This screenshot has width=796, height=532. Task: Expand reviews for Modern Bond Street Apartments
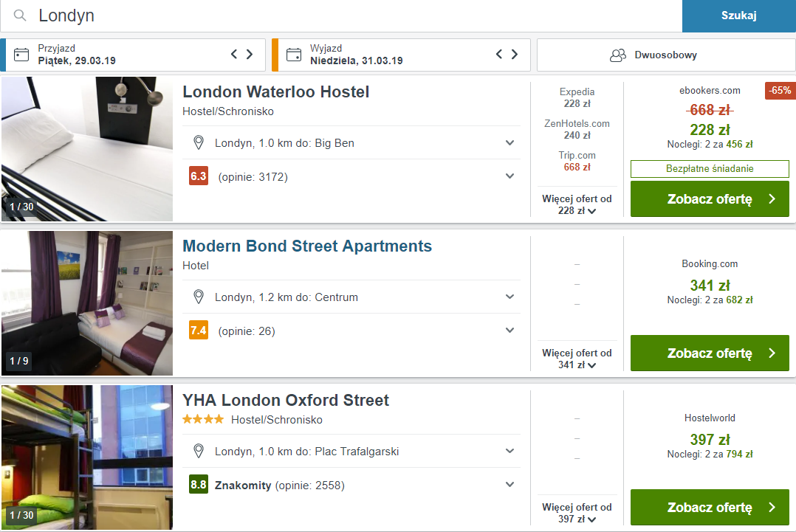[509, 331]
